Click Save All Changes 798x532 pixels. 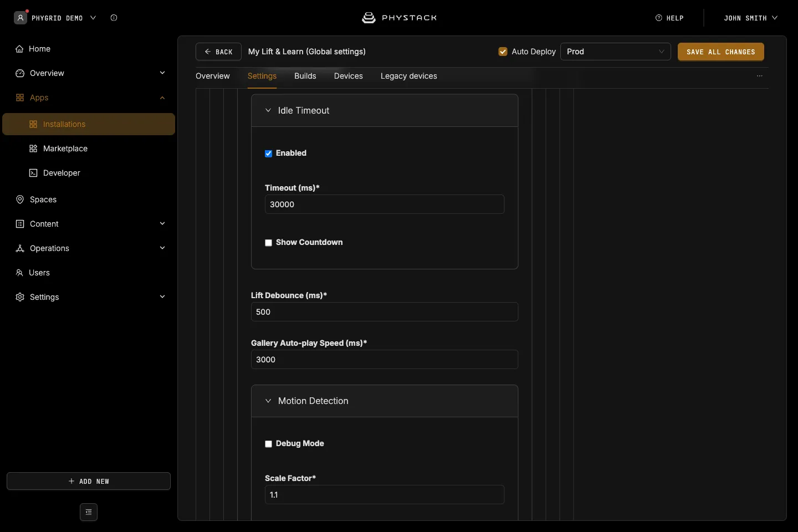click(x=721, y=52)
